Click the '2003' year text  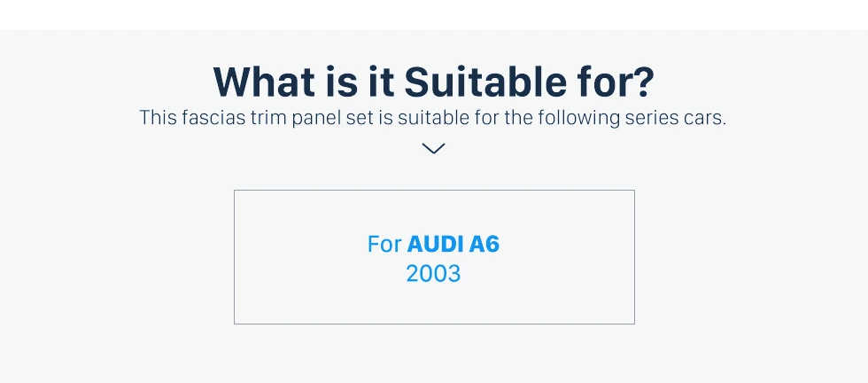click(x=433, y=274)
